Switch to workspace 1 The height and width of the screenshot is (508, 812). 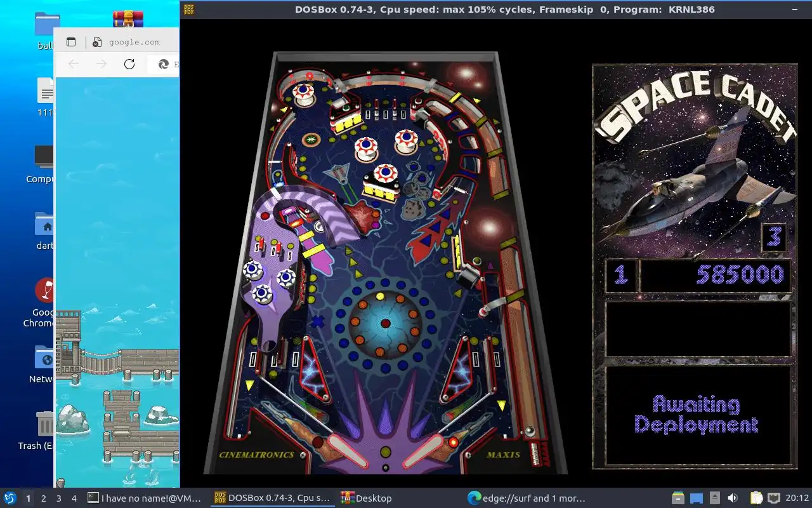[28, 498]
